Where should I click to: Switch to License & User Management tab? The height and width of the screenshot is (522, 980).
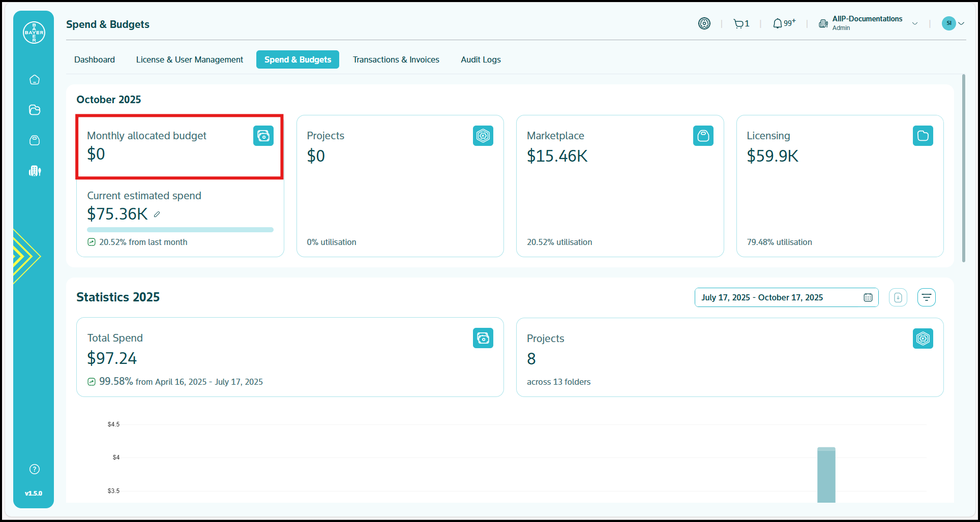(x=189, y=59)
